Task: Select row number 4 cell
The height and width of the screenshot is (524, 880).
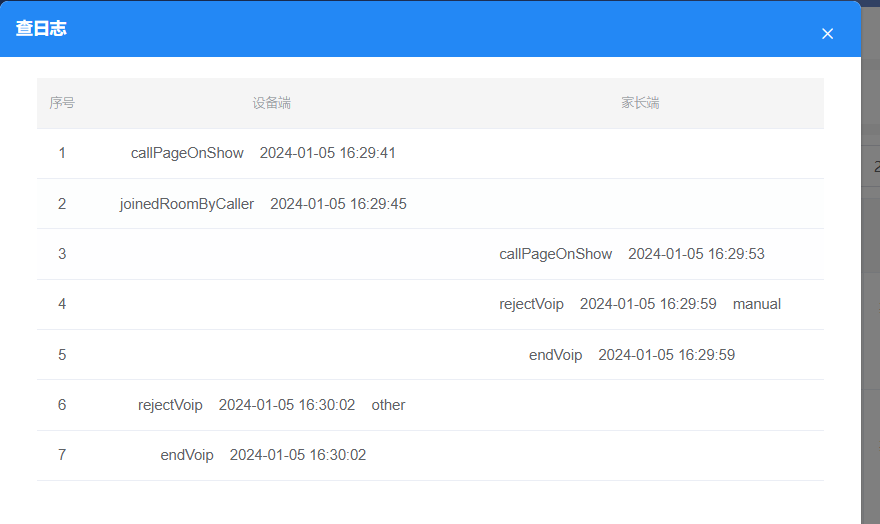Action: point(62,304)
